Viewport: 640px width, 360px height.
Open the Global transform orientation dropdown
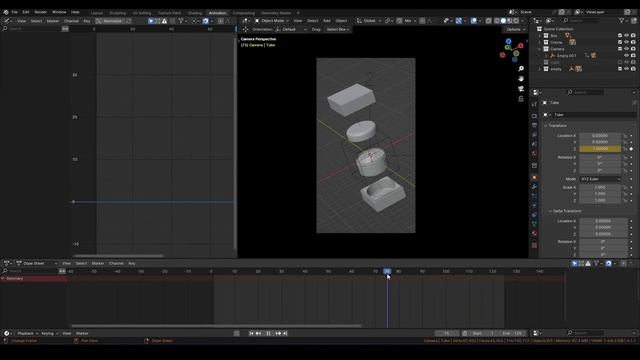click(x=369, y=21)
